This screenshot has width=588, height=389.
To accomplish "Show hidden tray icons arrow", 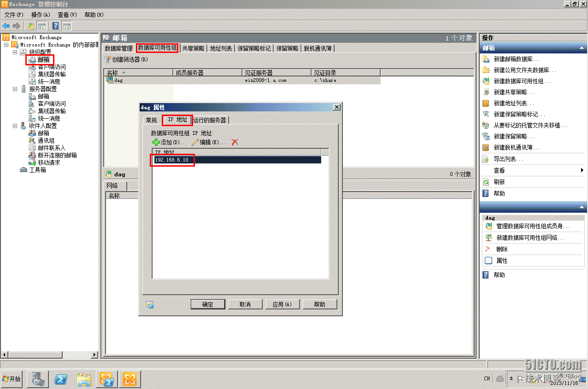I will click(x=511, y=378).
